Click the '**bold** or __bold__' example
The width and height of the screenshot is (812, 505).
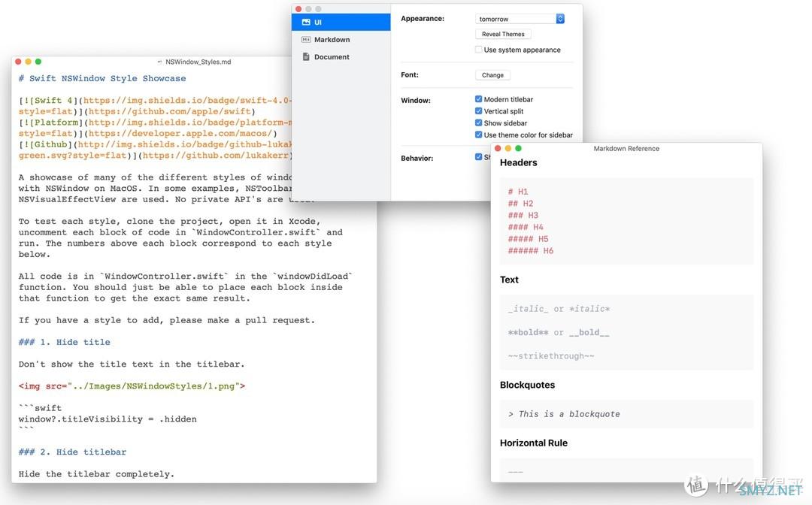tap(559, 333)
